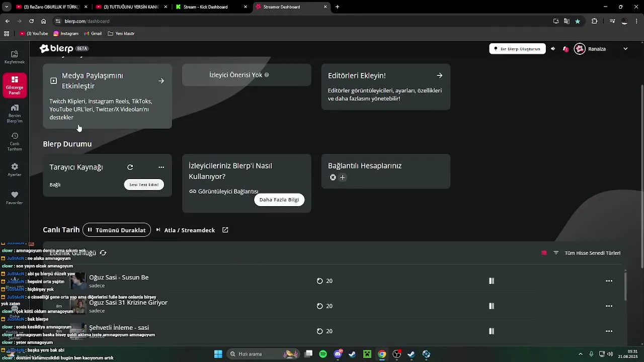Pause the Şehvetli İnleme - sasi entry
Screen dimensions: 644x362
point(492,331)
